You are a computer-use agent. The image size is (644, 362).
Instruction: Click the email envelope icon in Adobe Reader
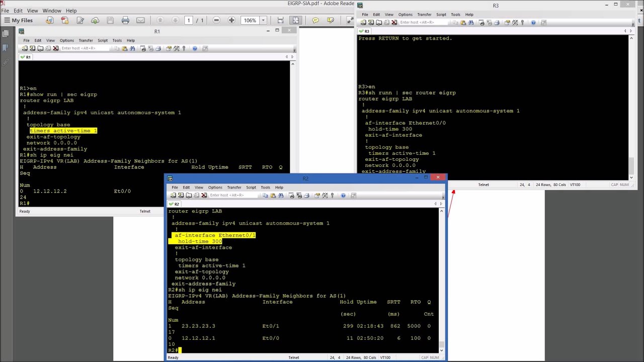[140, 20]
